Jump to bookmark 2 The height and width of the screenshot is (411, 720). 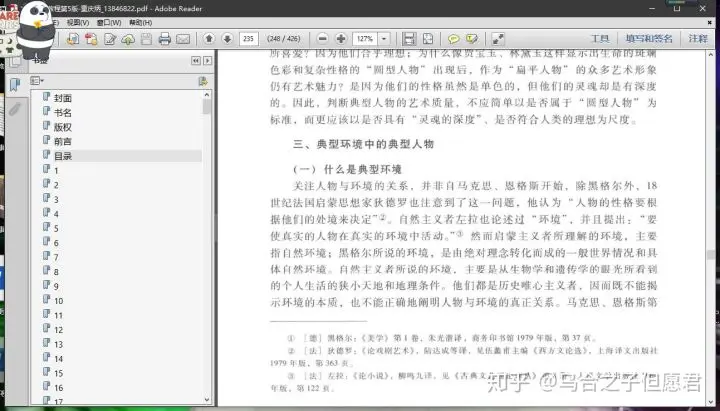point(56,185)
